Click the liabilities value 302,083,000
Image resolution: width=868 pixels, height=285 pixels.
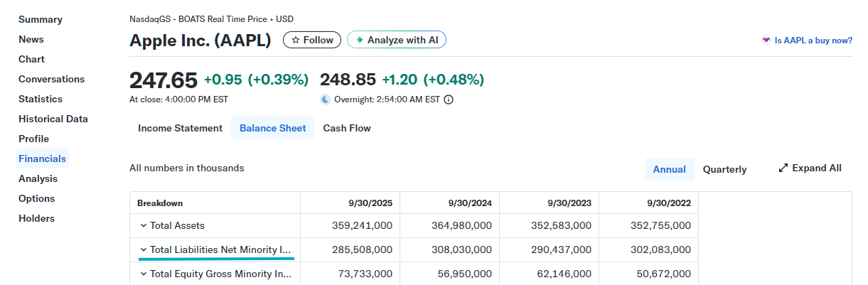click(660, 249)
